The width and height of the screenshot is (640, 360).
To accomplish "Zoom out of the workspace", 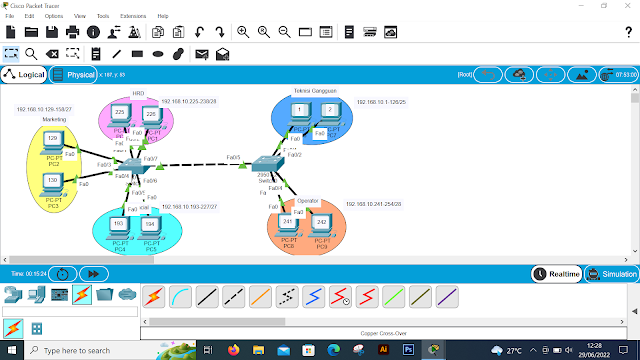I will (284, 32).
